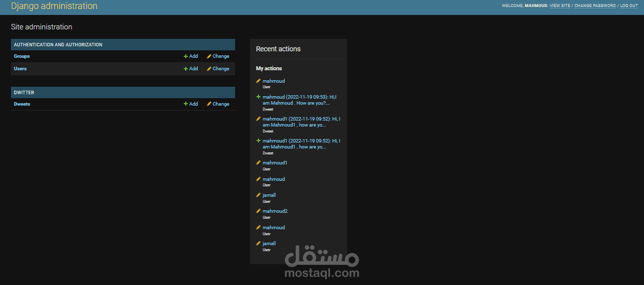
Task: Click Site administration heading text
Action: [x=42, y=27]
